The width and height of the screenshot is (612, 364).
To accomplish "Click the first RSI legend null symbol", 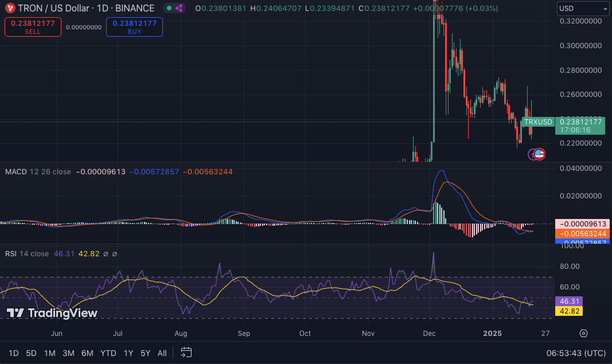I will coord(106,254).
